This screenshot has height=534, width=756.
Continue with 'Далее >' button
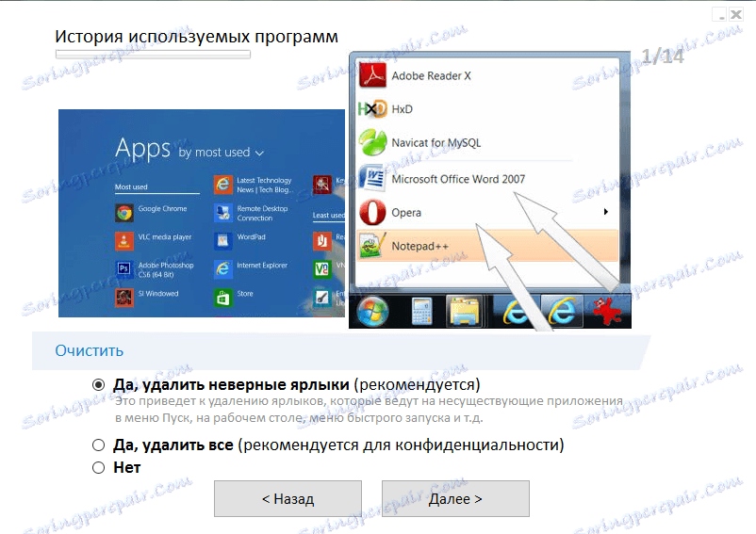click(x=455, y=499)
